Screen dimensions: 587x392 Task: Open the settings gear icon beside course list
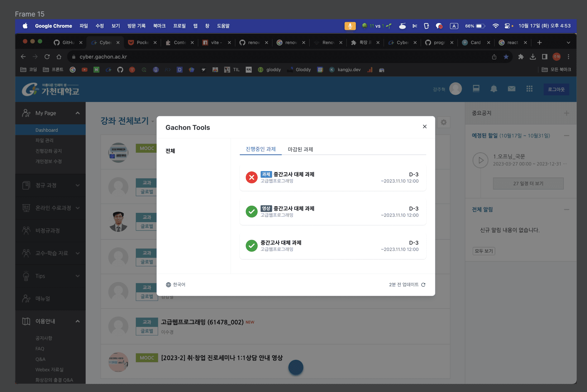coord(443,122)
